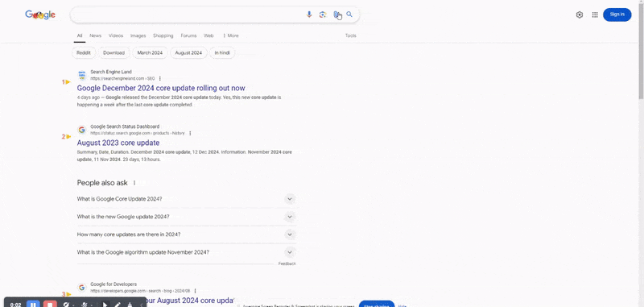Click the Sign in button
The height and width of the screenshot is (307, 644).
pyautogui.click(x=617, y=15)
